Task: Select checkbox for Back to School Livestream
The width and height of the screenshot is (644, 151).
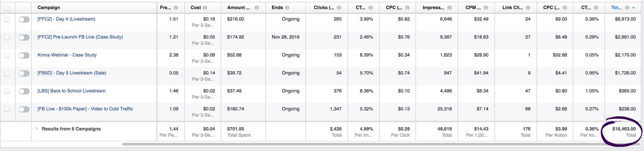Action: point(7,91)
